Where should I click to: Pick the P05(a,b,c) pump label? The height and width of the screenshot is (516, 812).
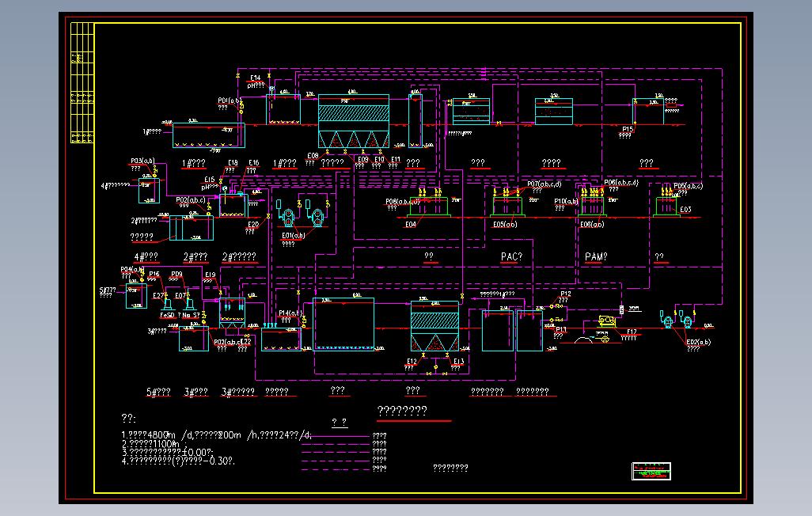click(x=689, y=185)
